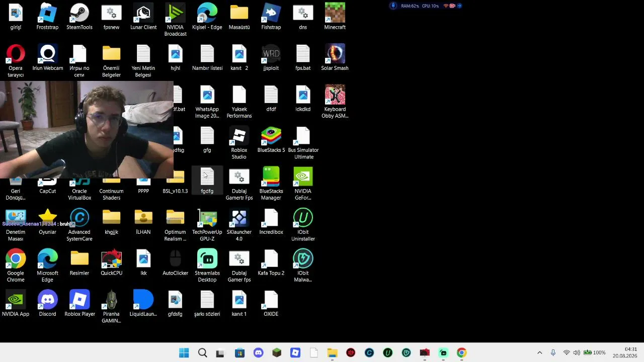Click the BlueStacks Manager icon
Image resolution: width=644 pixels, height=362 pixels.
[x=271, y=184]
